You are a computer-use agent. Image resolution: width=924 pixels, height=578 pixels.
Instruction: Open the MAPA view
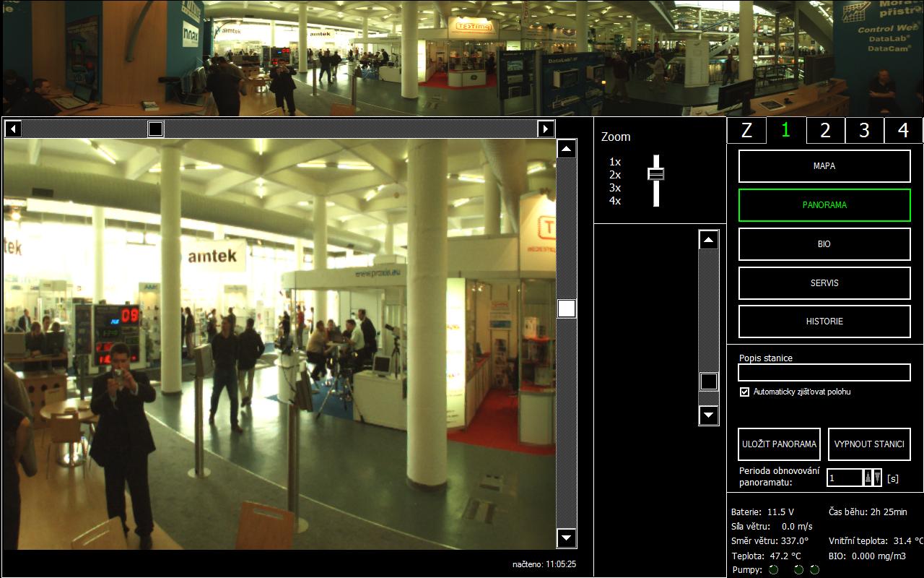824,166
